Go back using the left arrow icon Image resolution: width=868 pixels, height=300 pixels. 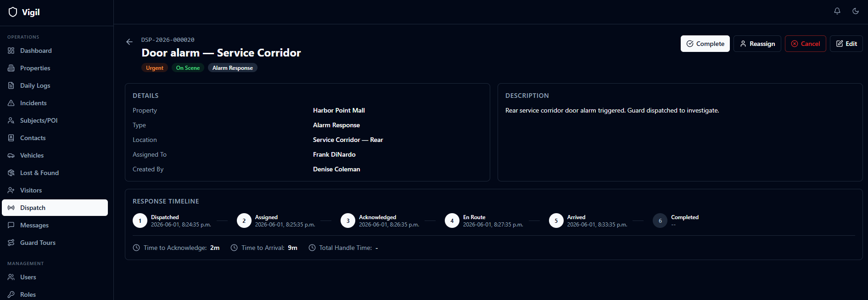[129, 42]
